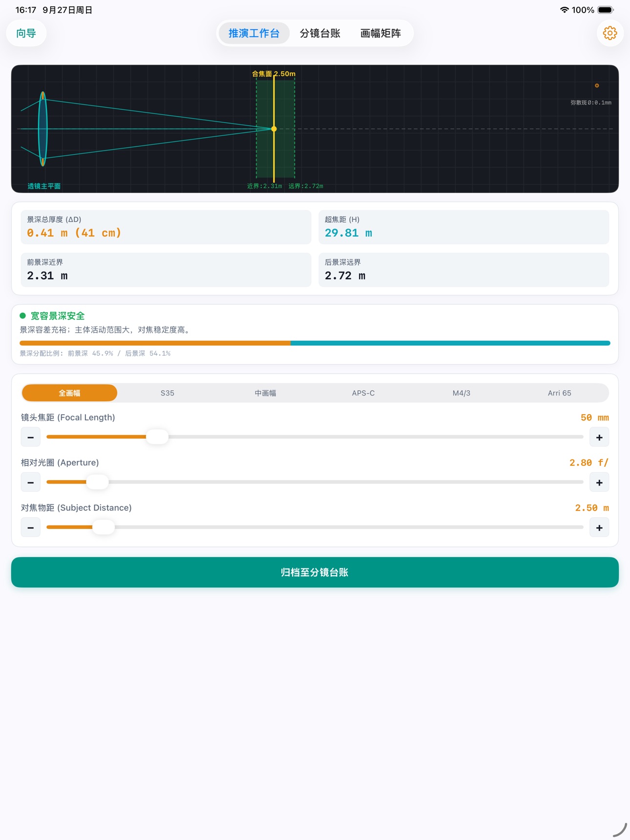Click the 前景深近界 2.31 m card
The width and height of the screenshot is (630, 840).
click(166, 270)
